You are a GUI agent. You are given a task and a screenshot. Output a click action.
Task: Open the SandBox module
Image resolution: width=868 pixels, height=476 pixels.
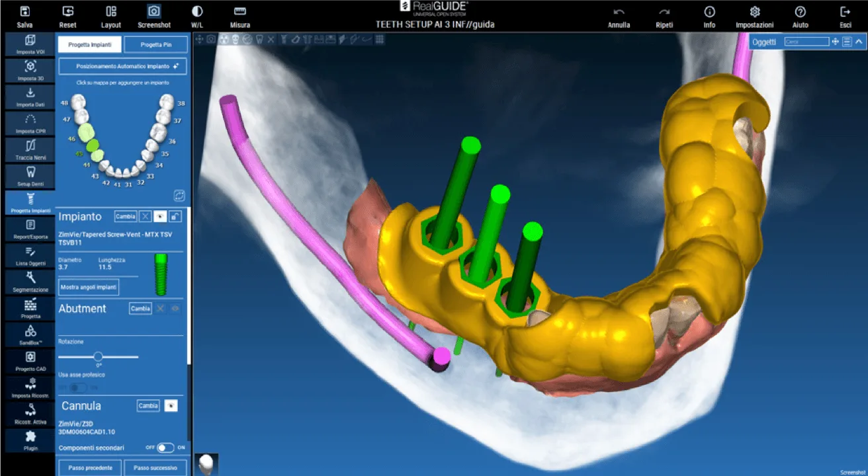(30, 335)
